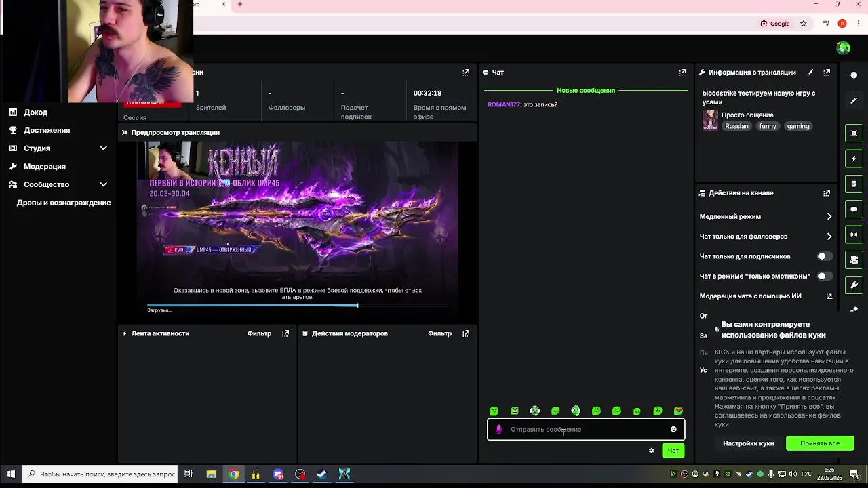Image resolution: width=868 pixels, height=488 pixels.
Task: Click the document sidebar icon
Action: [x=854, y=184]
